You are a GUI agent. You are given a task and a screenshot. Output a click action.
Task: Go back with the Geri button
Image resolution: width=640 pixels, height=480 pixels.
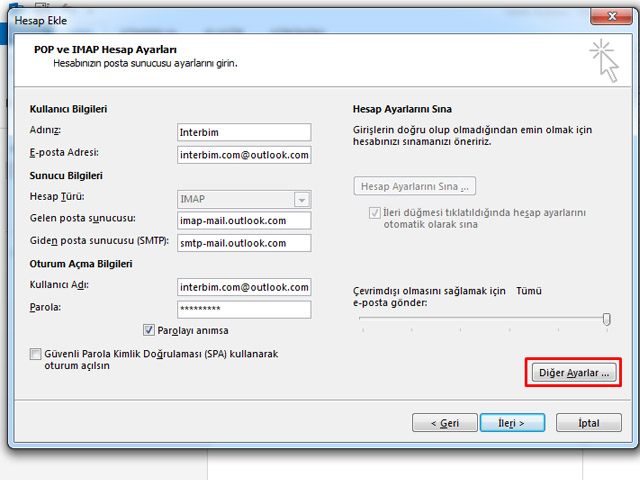[445, 423]
